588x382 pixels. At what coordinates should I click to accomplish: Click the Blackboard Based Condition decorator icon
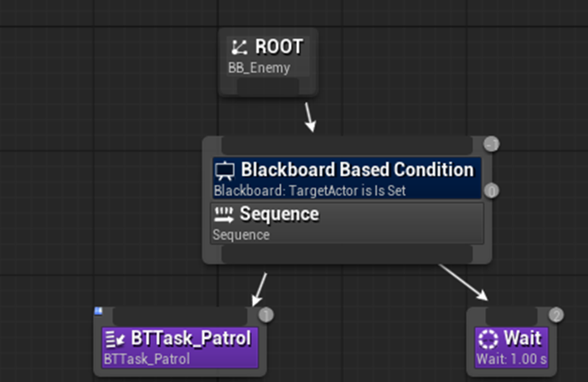click(x=225, y=171)
